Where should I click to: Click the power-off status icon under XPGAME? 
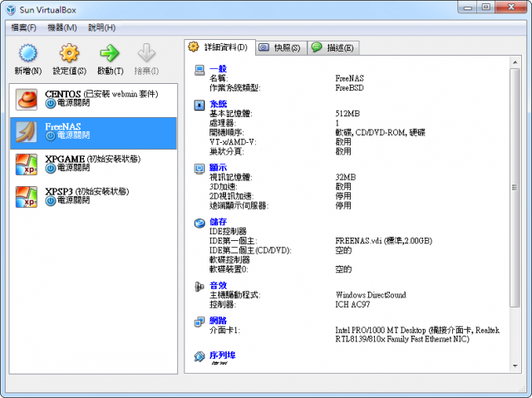click(x=51, y=169)
